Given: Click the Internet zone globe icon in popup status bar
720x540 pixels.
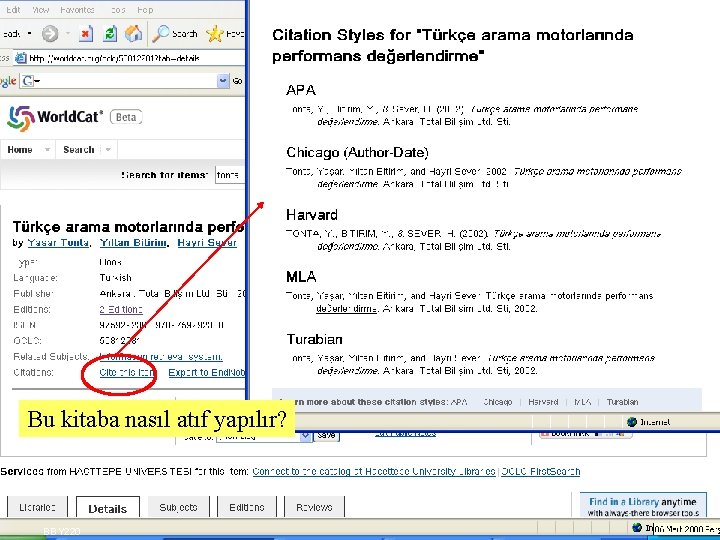Looking at the screenshot, I should click(x=632, y=422).
